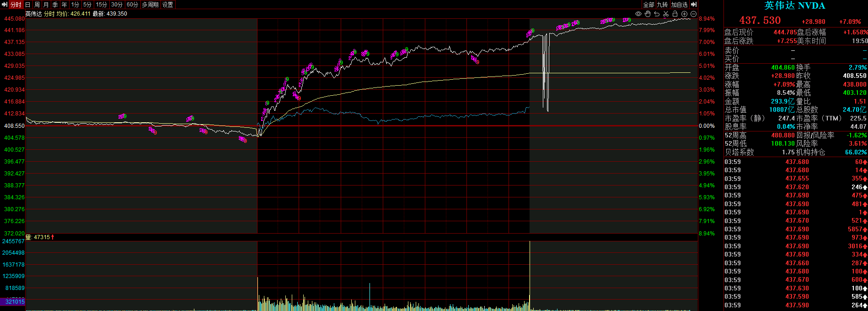Click the amplitude value 8.54%
The height and width of the screenshot is (311, 868).
tap(786, 93)
